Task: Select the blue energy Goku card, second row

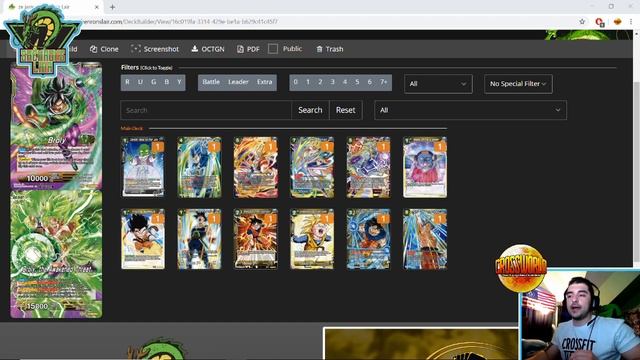Action: pyautogui.click(x=368, y=239)
